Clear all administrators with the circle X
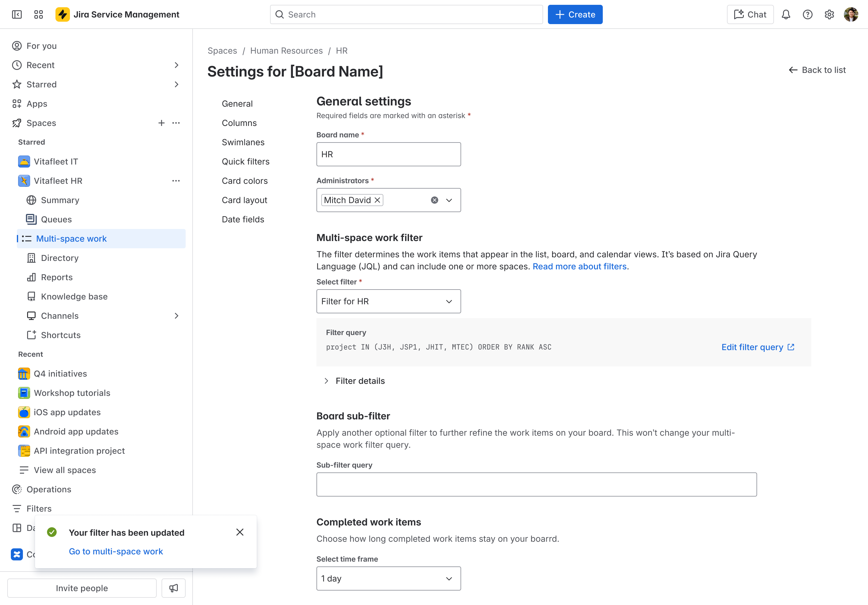The image size is (868, 605). pyautogui.click(x=435, y=200)
